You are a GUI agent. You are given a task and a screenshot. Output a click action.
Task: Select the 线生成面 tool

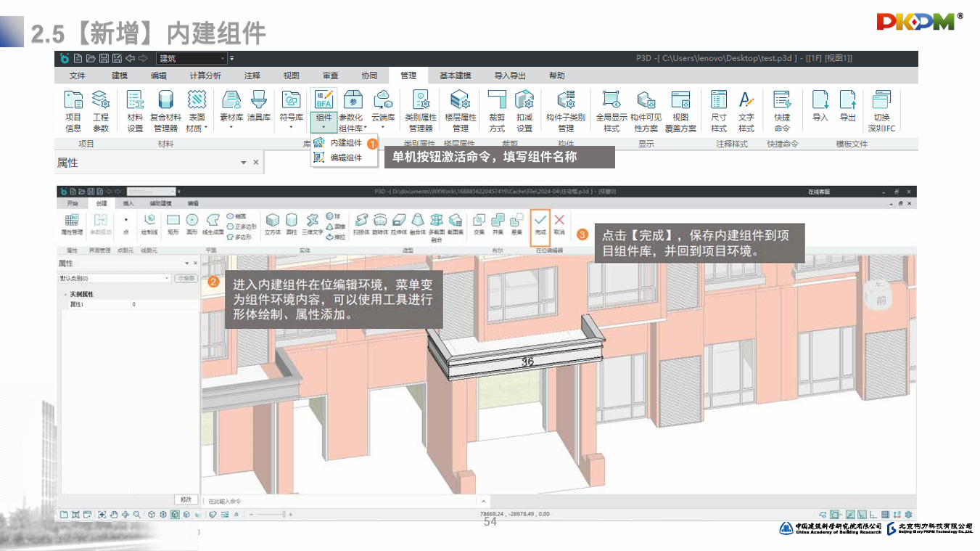(x=213, y=224)
